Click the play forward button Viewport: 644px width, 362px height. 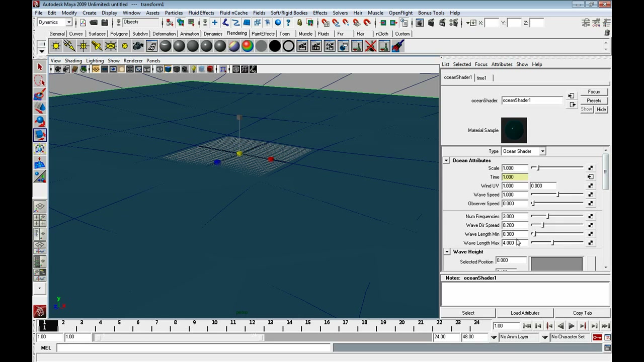coord(572,326)
